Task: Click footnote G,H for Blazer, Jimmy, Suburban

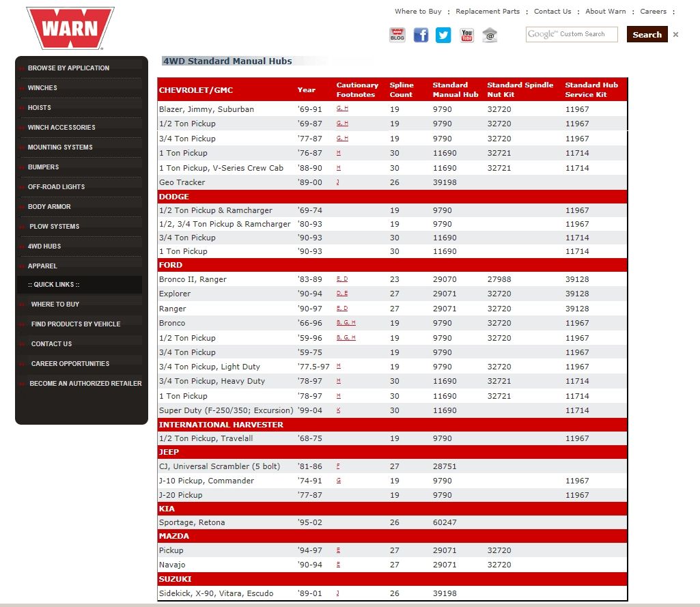Action: pyautogui.click(x=342, y=109)
